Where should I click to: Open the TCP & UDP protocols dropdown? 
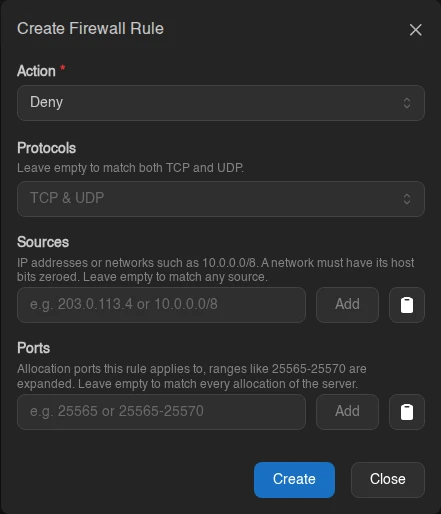tap(221, 199)
